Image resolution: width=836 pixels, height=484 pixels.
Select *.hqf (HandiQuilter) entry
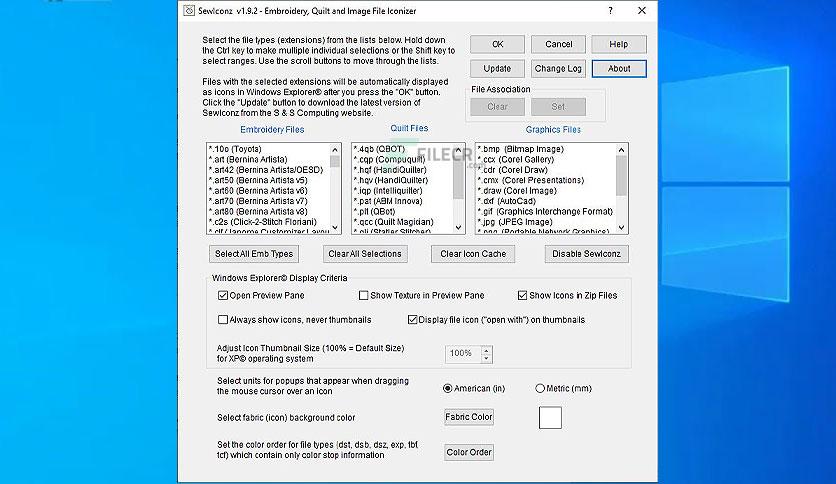pos(403,170)
